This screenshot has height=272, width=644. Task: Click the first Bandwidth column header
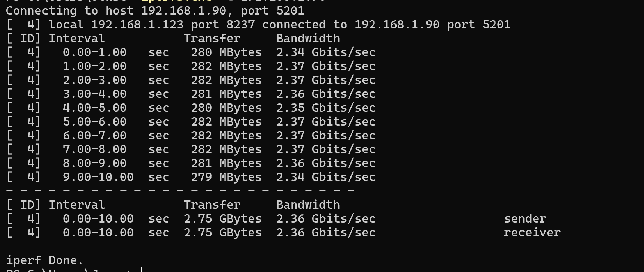pyautogui.click(x=308, y=39)
